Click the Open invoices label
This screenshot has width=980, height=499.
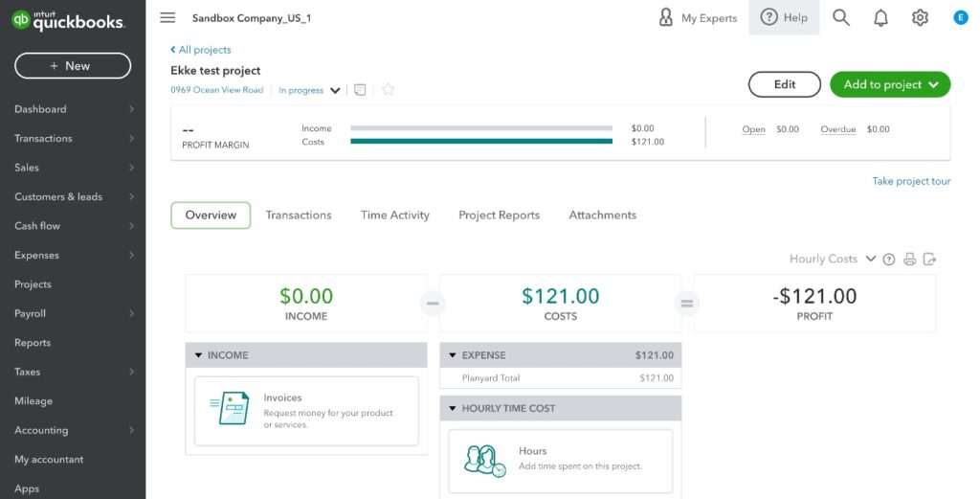pyautogui.click(x=754, y=129)
